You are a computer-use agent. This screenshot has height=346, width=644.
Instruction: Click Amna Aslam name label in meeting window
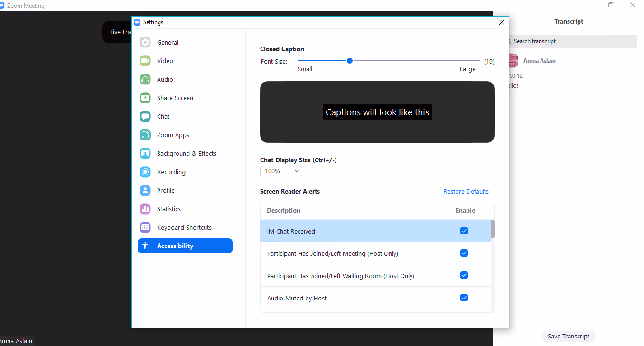point(17,341)
